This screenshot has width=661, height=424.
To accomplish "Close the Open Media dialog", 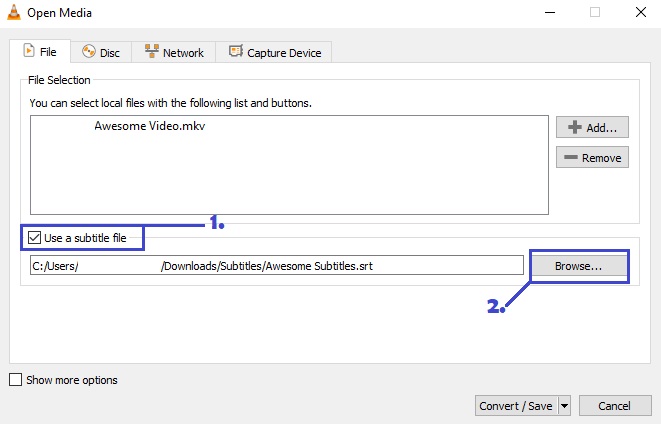I will [641, 12].
